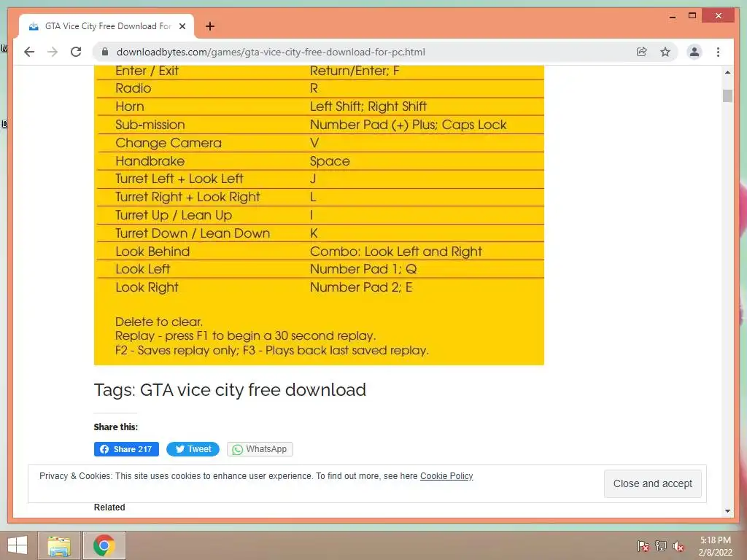This screenshot has width=747, height=560.
Task: Click the 'Tags: GTA vice city free download' heading
Action: pyautogui.click(x=230, y=390)
